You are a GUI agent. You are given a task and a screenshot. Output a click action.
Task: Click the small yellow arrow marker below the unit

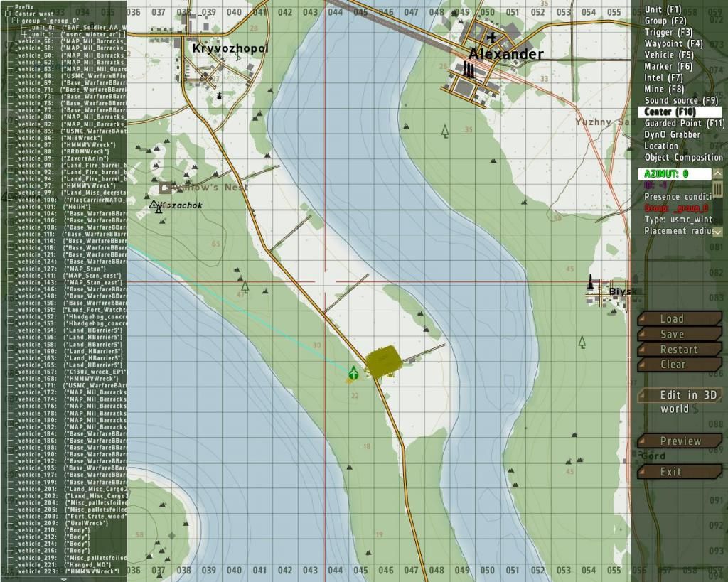pos(347,382)
